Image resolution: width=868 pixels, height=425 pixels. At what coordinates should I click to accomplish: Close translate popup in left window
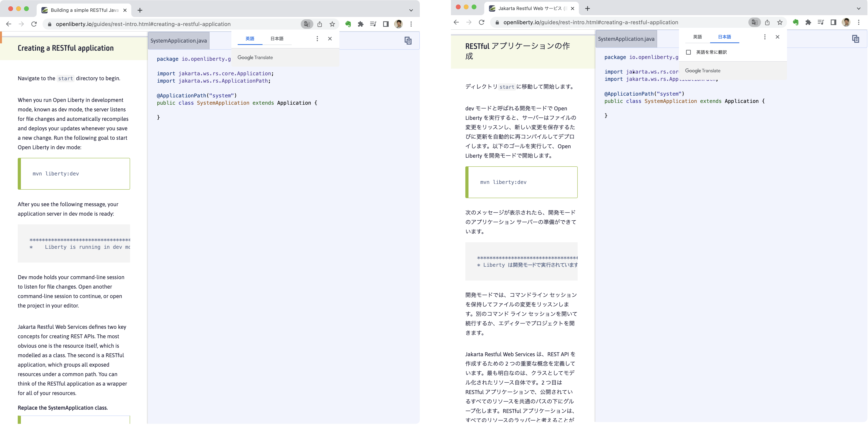coord(330,39)
